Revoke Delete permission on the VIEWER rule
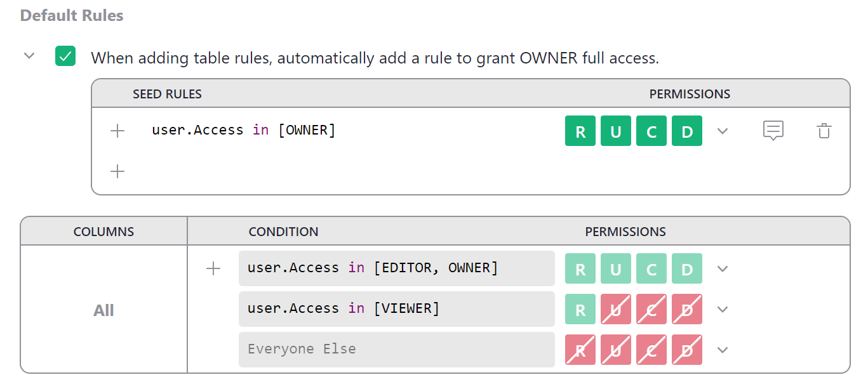Screen dimensions: 868x389 click(686, 309)
